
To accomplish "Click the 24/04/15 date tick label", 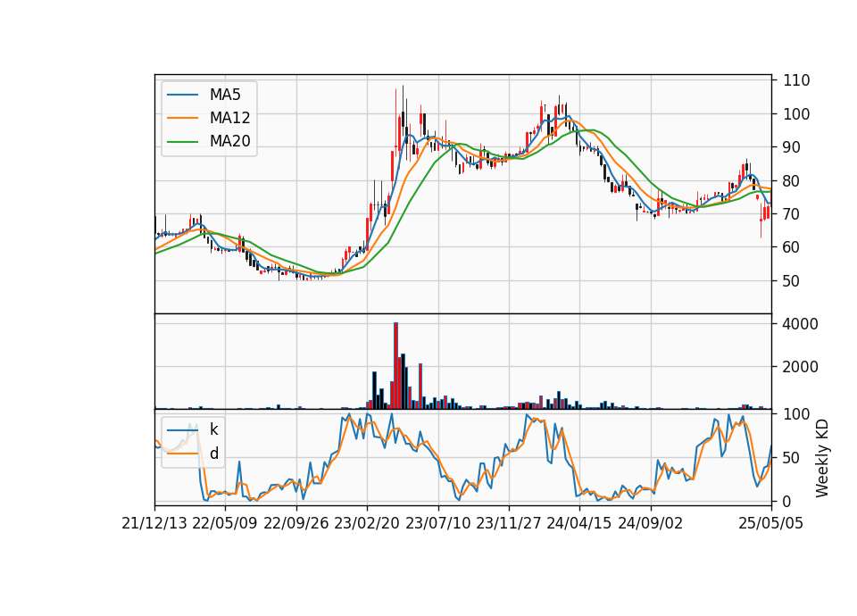I will pos(579,523).
